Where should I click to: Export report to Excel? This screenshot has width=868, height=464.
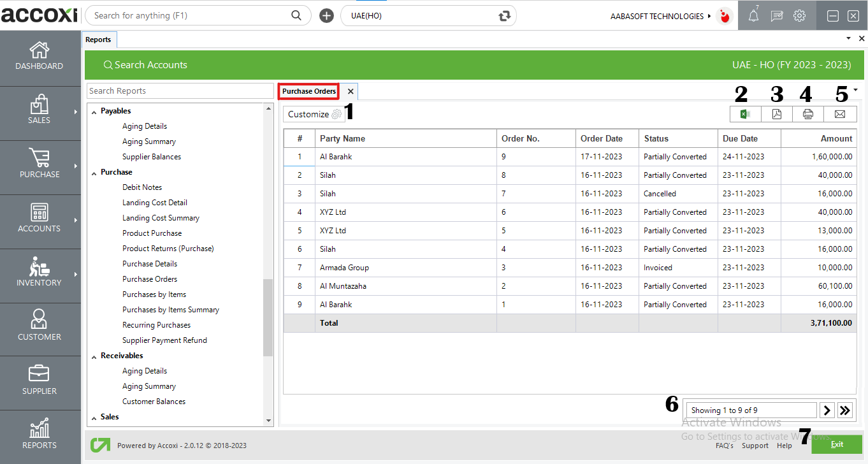pos(745,114)
